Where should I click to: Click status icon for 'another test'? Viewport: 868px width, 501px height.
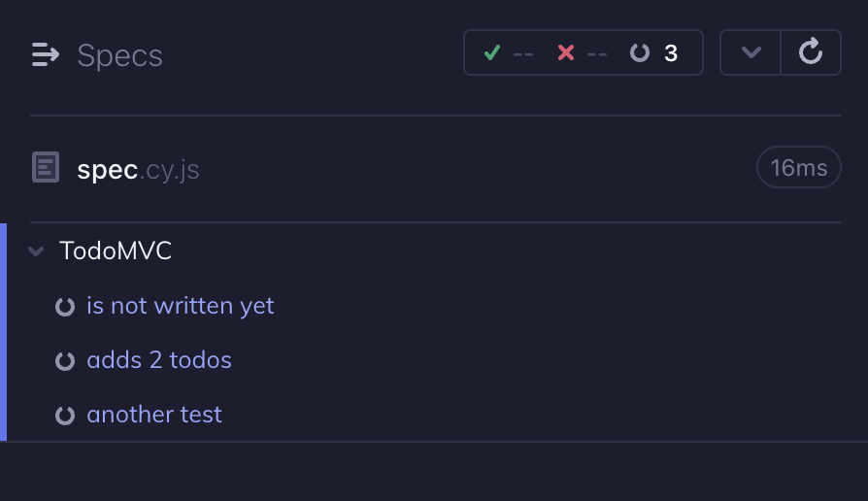(65, 416)
